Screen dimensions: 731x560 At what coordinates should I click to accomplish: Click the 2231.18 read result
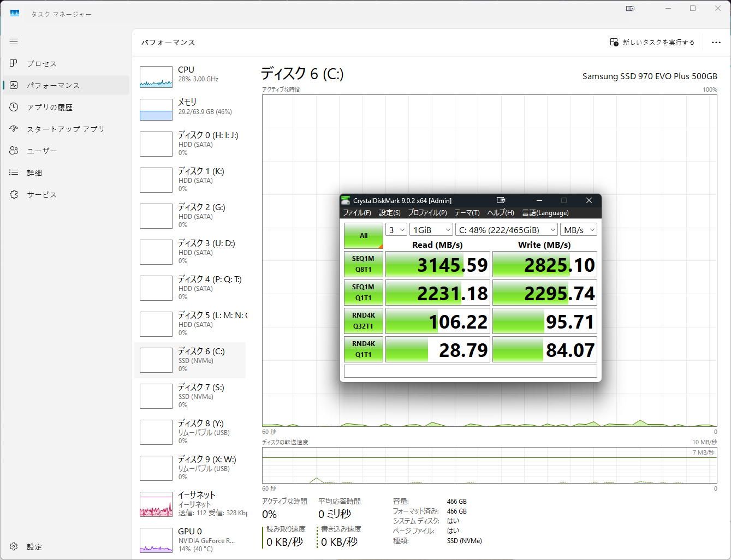[438, 293]
